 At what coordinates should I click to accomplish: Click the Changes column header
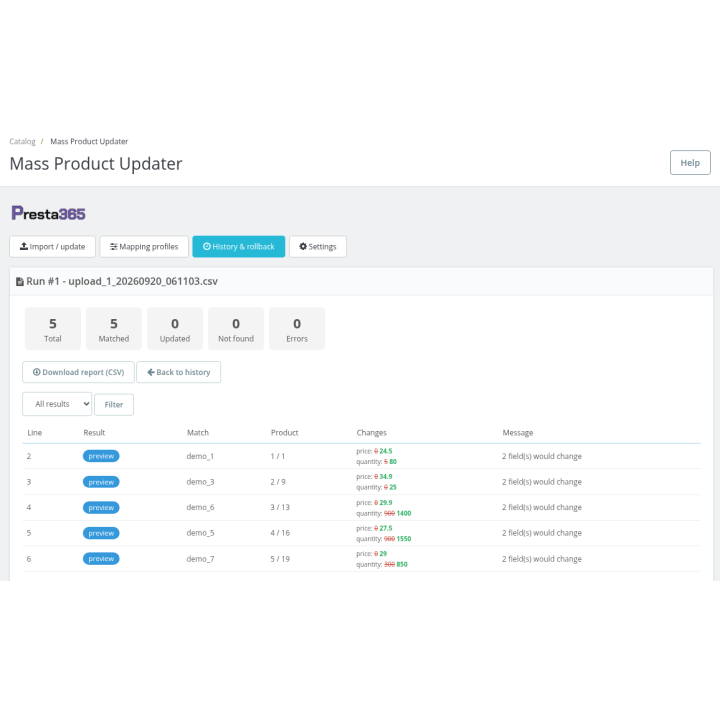[x=371, y=433]
